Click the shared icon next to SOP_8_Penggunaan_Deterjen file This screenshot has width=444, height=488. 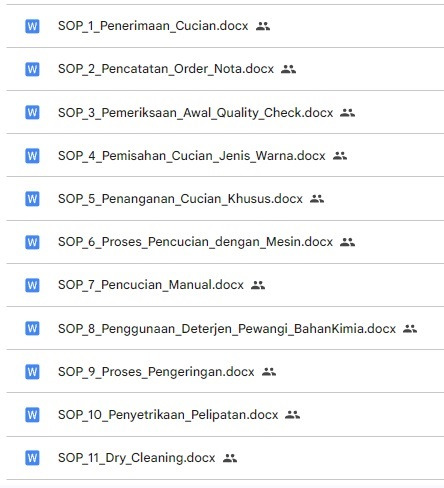point(410,329)
